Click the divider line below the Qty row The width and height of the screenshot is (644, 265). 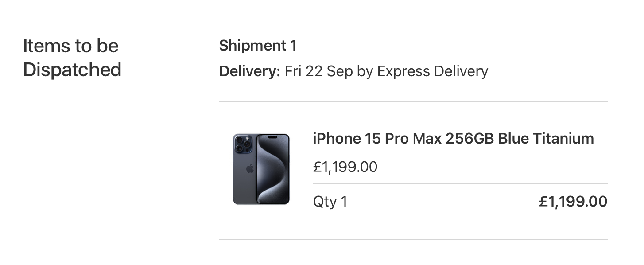(413, 240)
